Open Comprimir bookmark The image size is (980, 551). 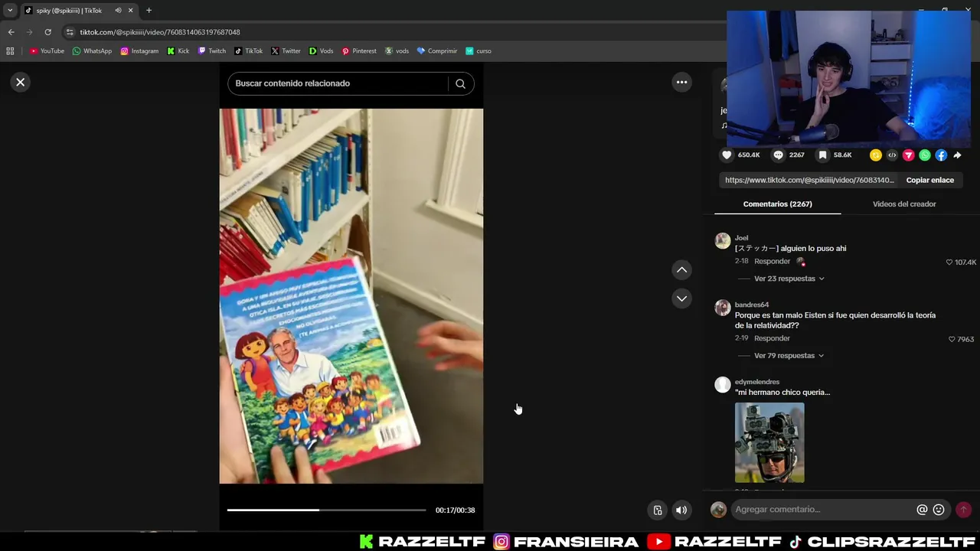(437, 51)
